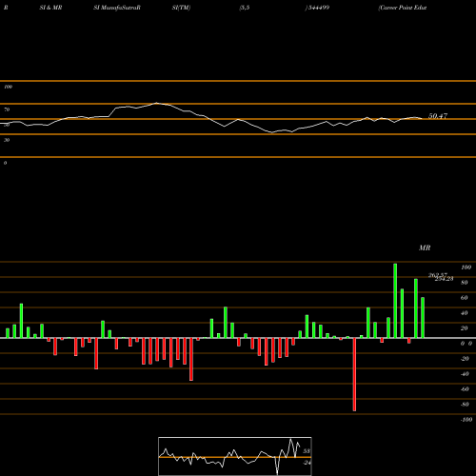Click the RSI axis label 30

7,140
